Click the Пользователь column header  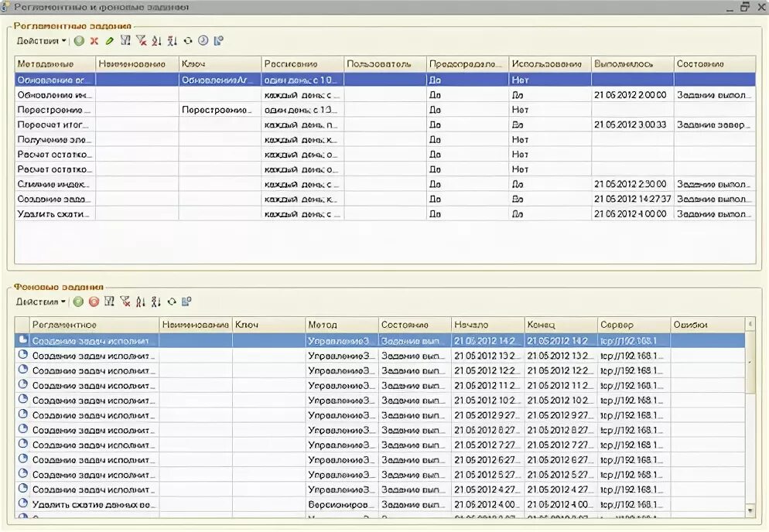click(385, 63)
